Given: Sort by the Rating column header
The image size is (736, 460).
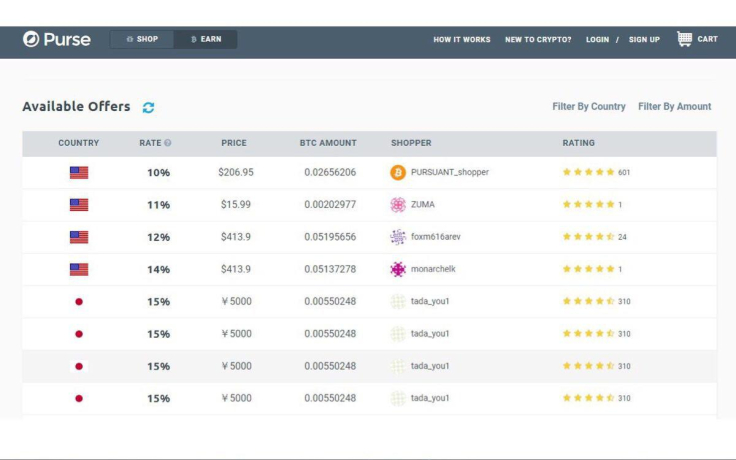Looking at the screenshot, I should 578,143.
